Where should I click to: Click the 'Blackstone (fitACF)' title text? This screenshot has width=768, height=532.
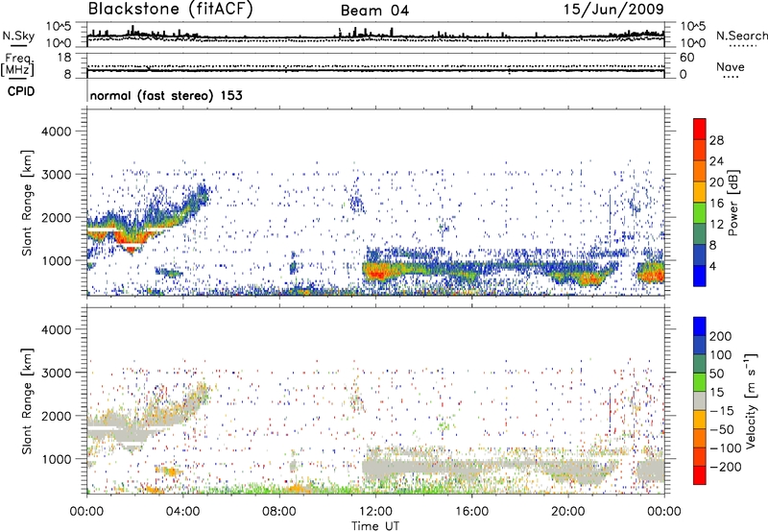(171, 10)
